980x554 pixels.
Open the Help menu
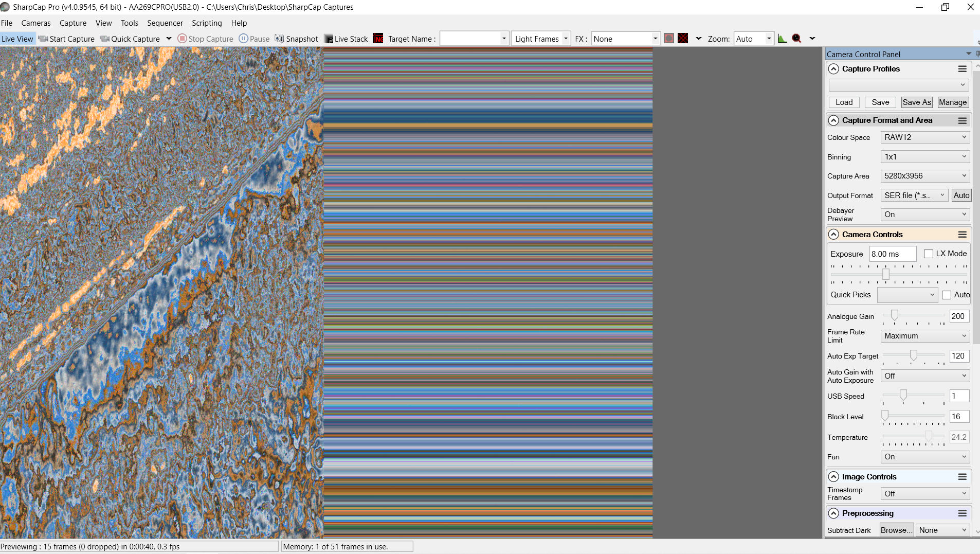pos(239,23)
